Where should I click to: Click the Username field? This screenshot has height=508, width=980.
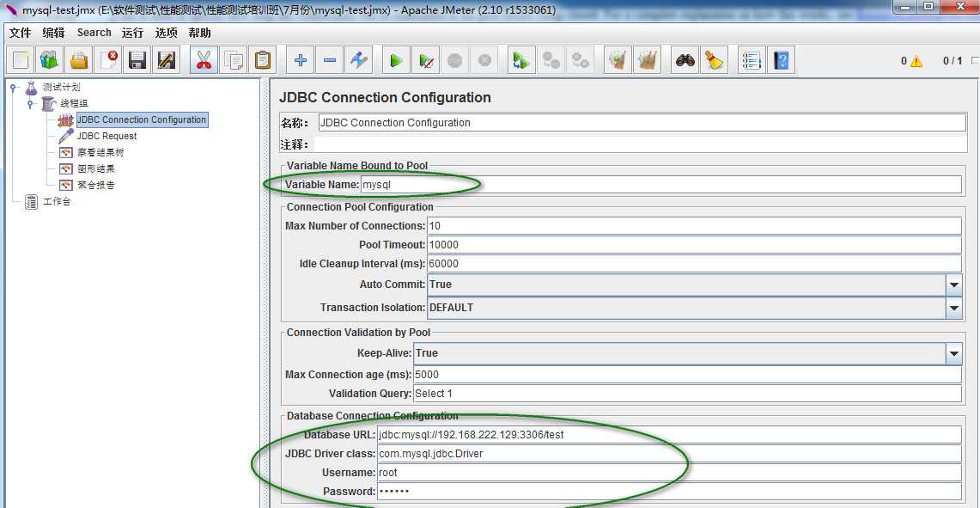[x=669, y=473]
